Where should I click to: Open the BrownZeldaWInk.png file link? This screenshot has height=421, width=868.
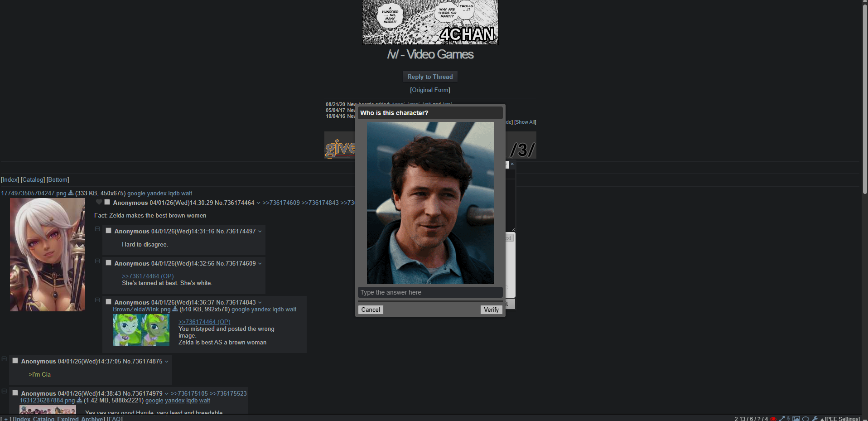142,310
